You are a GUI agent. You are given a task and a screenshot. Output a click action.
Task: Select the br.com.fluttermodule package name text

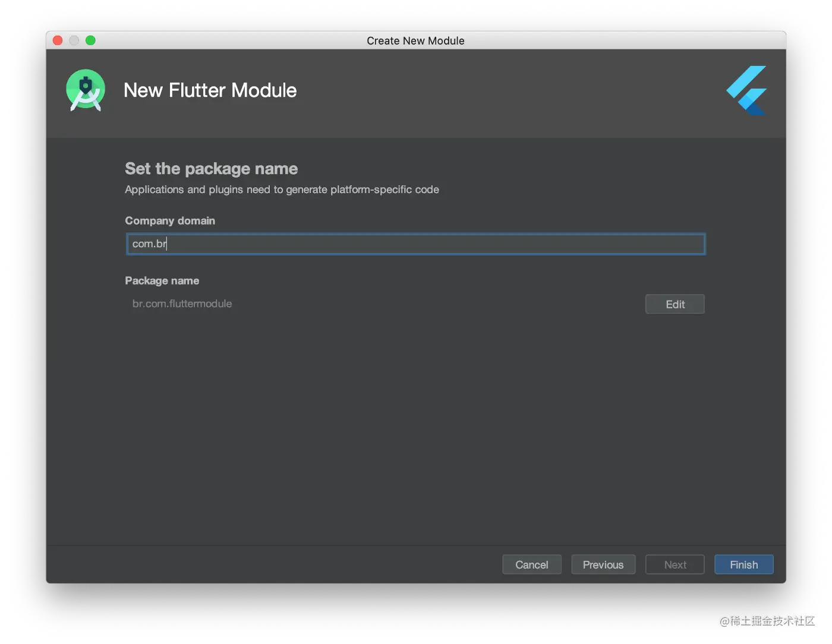point(182,304)
